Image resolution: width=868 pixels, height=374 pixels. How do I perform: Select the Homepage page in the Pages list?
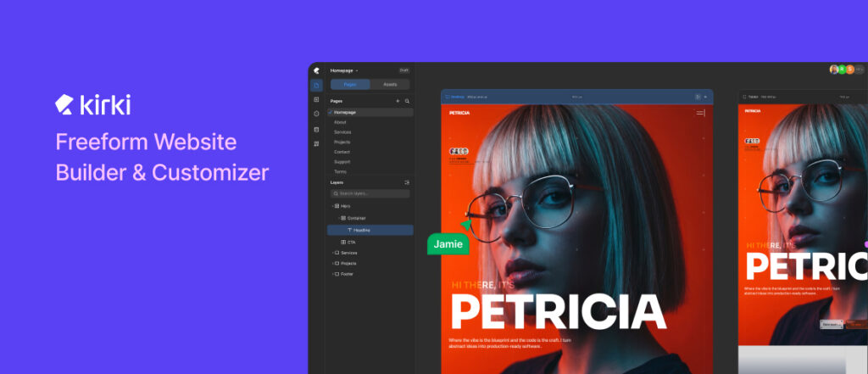(x=370, y=113)
